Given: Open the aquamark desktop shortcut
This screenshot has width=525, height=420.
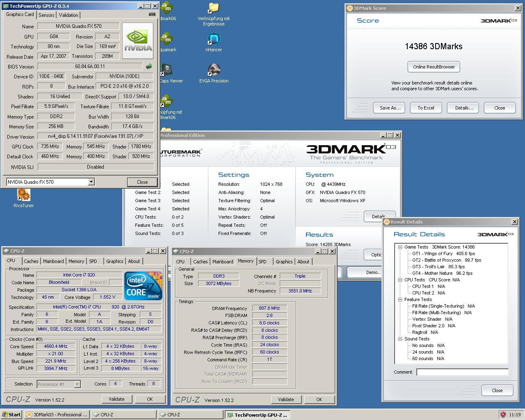Looking at the screenshot, I should (167, 43).
